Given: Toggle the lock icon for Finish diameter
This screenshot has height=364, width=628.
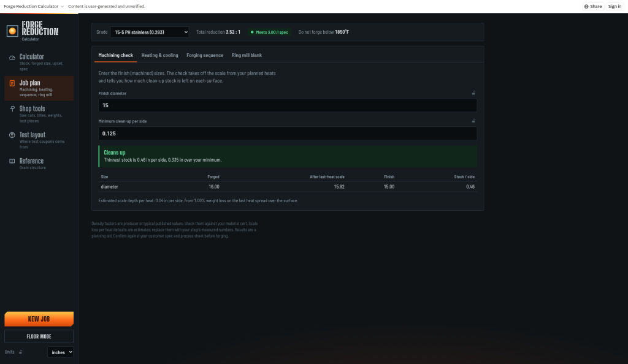Looking at the screenshot, I should (x=473, y=93).
